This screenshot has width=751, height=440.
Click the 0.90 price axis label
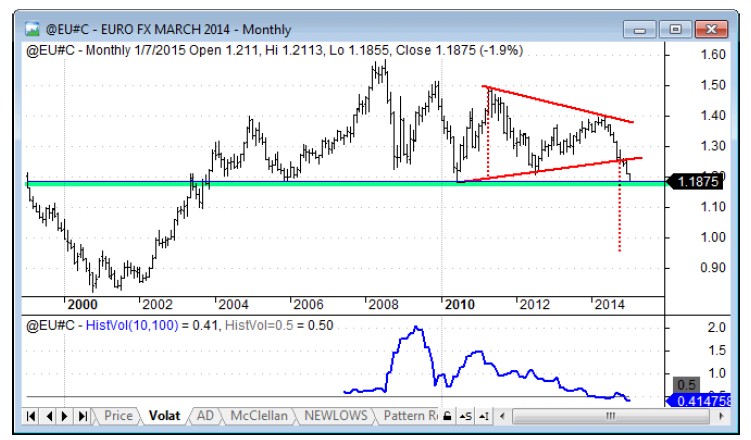click(x=713, y=268)
